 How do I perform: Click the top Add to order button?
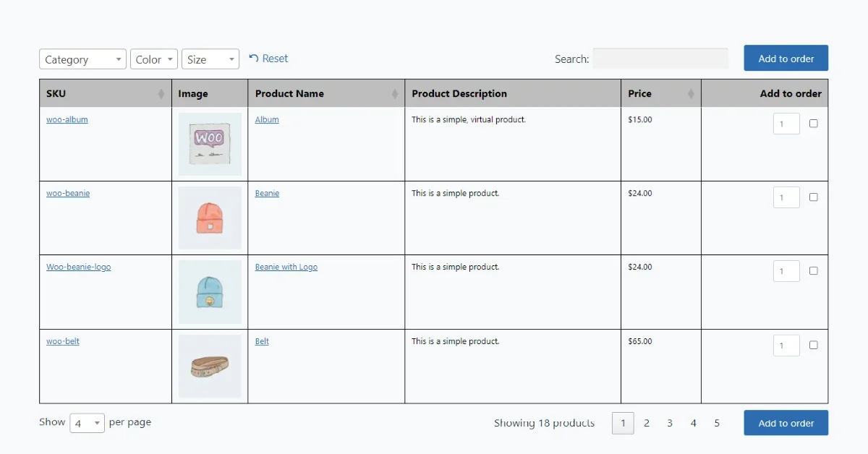coord(786,58)
